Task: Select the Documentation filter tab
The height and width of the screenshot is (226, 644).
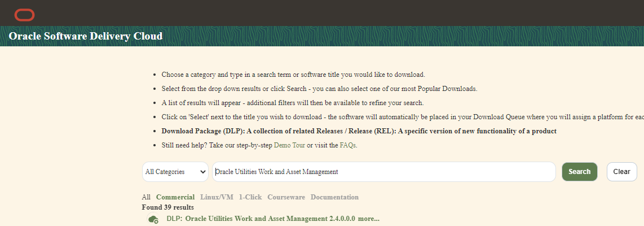Action: click(334, 197)
